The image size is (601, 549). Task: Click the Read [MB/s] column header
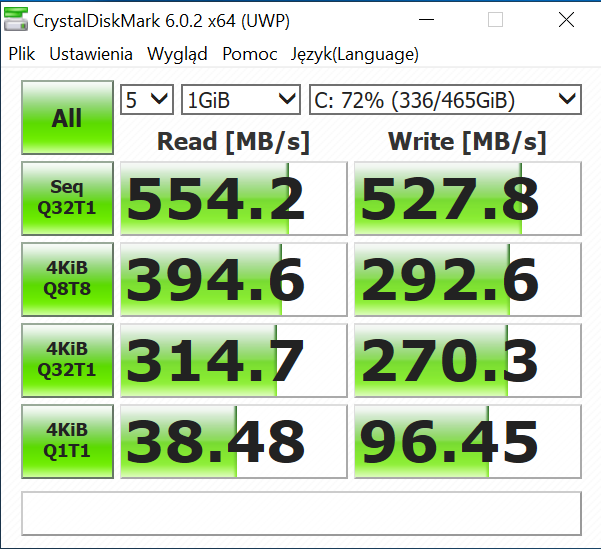click(233, 142)
